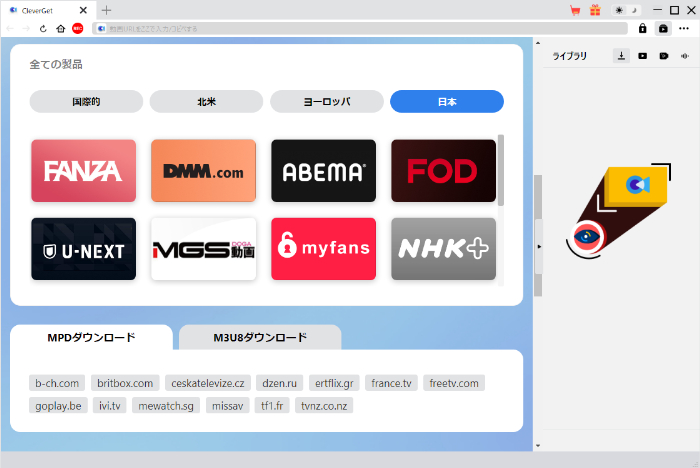Select the 北米 region filter
Screen dimensions: 700x468
[x=206, y=101]
